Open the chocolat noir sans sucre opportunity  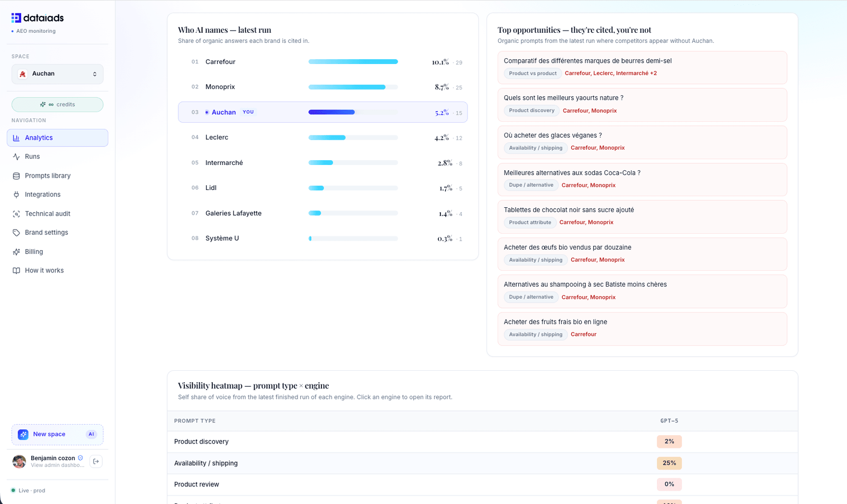642,217
